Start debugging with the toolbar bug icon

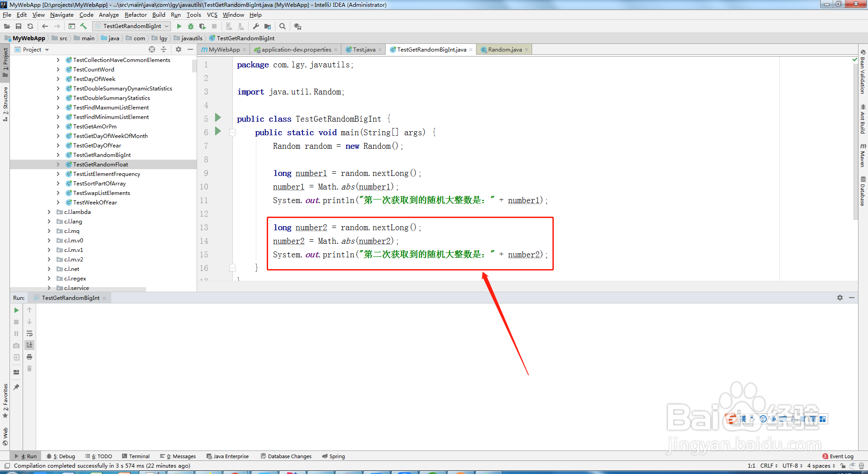pyautogui.click(x=191, y=26)
